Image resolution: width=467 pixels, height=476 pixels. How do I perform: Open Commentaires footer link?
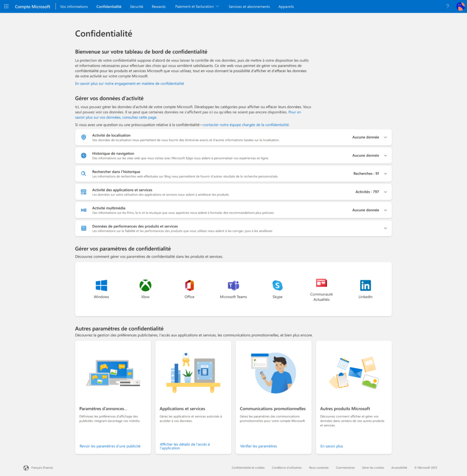[x=345, y=468]
